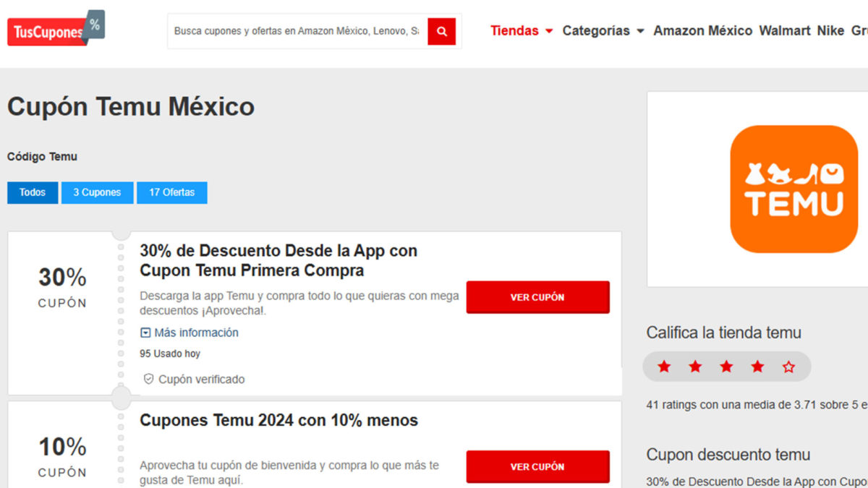Screen dimensions: 868x488
Task: Click the 'Califica la tienda temu' heading
Action: [723, 333]
